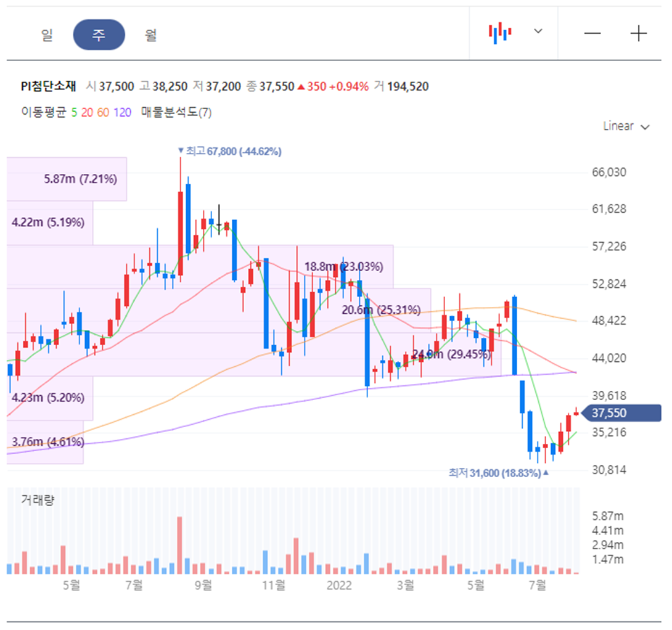Toggle the 60-period moving average
Screen dimensions: 672x630
click(103, 113)
